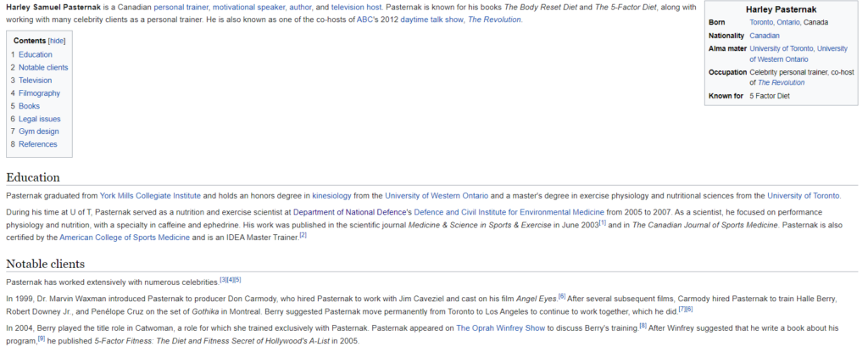Open the television host link
Viewport: 868px width, 358px height.
point(356,7)
